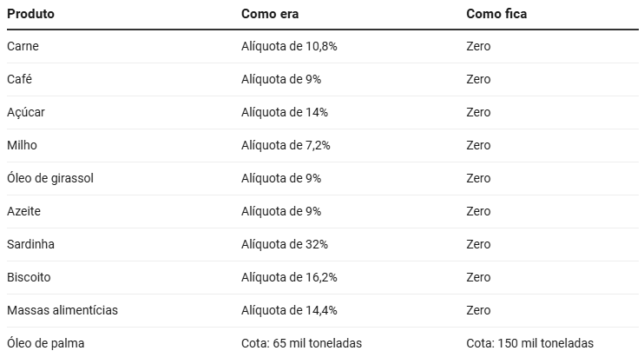Select the Óleo de girassol cell

[49, 178]
